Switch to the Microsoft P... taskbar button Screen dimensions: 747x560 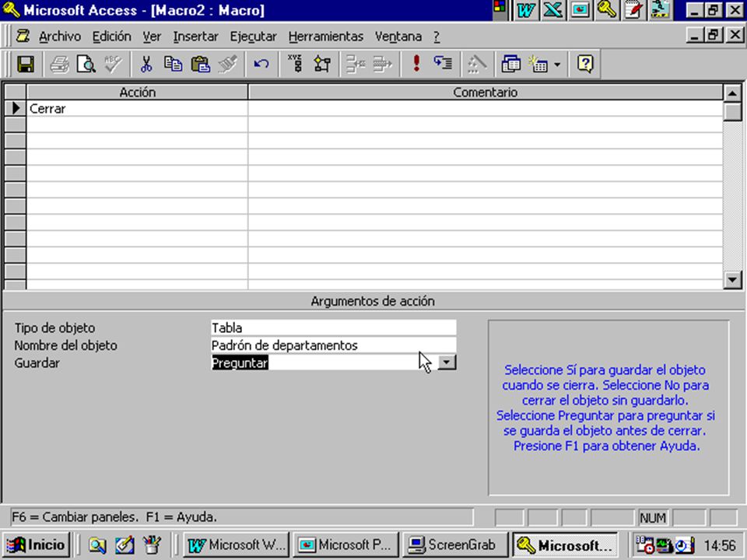345,544
